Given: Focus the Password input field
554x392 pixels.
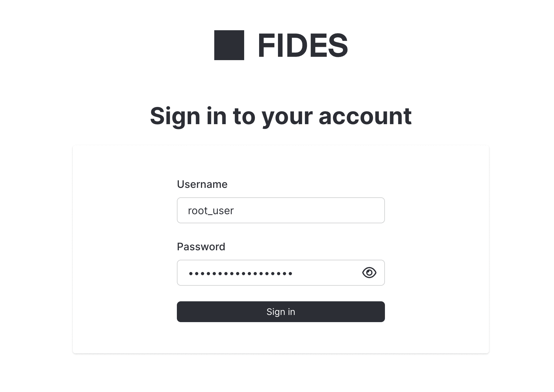Looking at the screenshot, I should tap(270, 273).
